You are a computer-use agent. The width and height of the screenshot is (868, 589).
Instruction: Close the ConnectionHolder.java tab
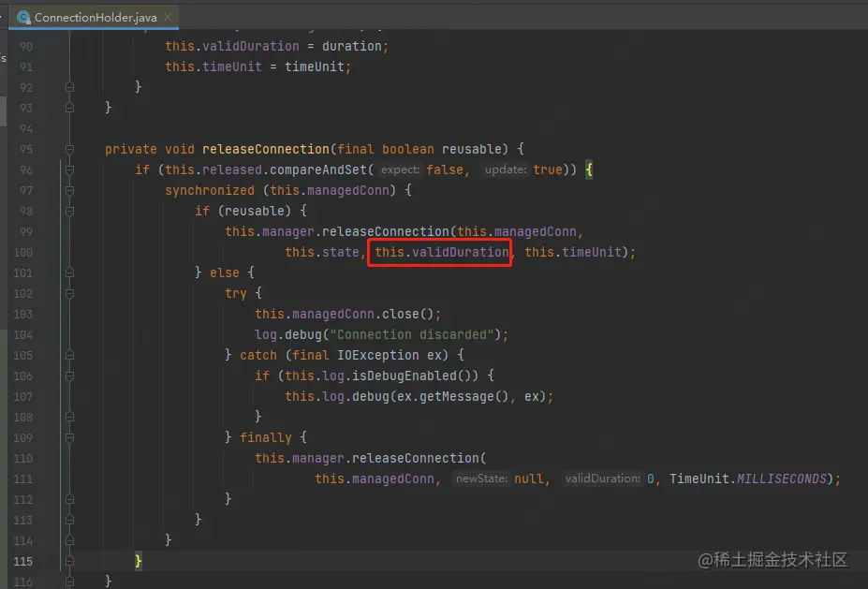[x=168, y=17]
